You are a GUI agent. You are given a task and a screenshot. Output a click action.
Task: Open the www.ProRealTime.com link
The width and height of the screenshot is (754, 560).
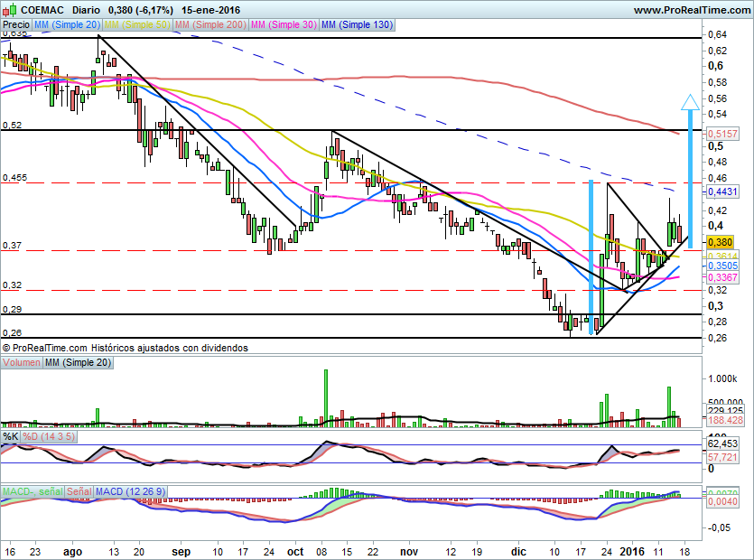pos(691,9)
